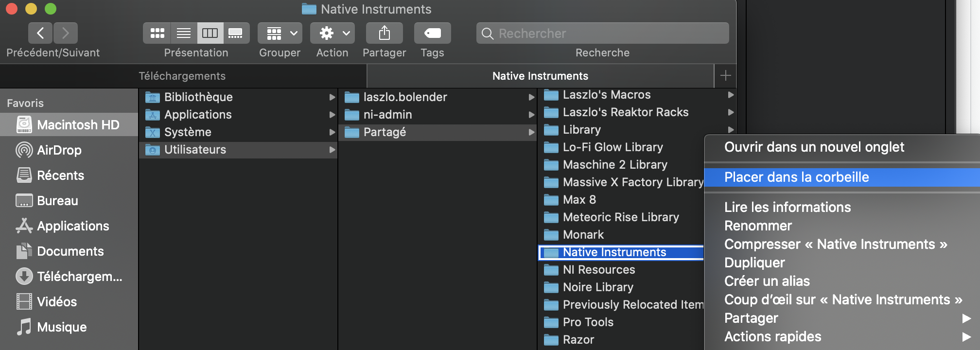The image size is (980, 350).
Task: Select the ni-admin folder
Action: pos(437,115)
